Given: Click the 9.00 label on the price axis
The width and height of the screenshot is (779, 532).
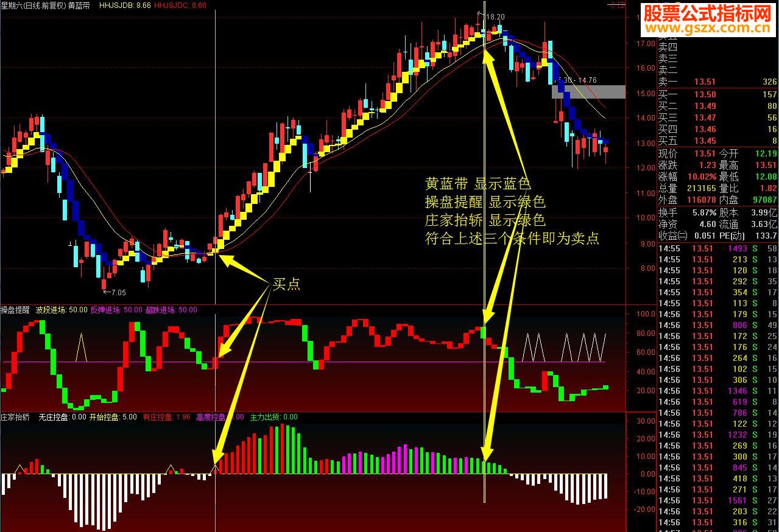Looking at the screenshot, I should [647, 243].
